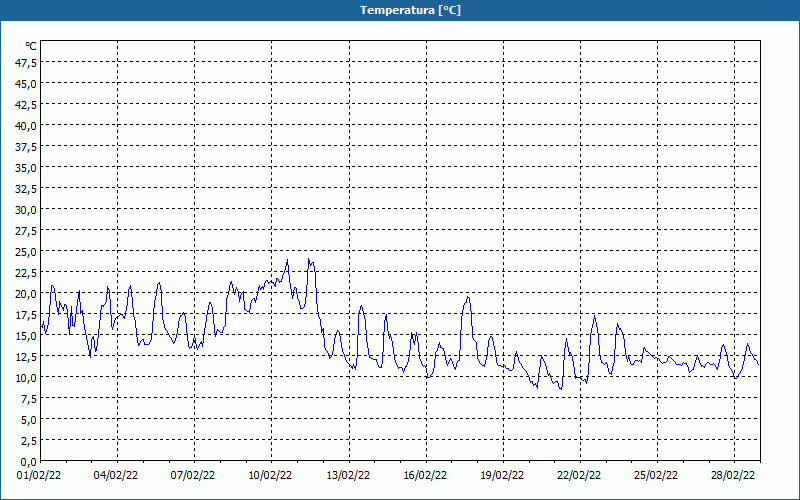This screenshot has width=800, height=500.
Task: Click the 30,0 y-axis label
Action: pyautogui.click(x=27, y=210)
